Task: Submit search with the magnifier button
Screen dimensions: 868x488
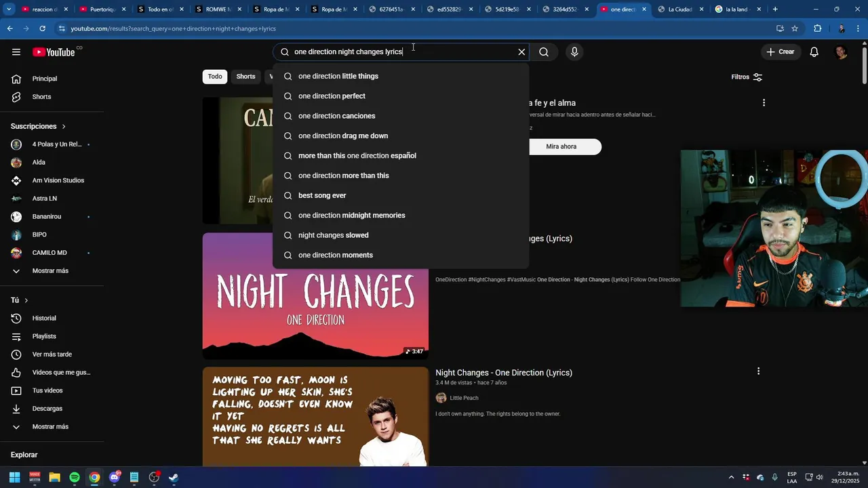Action: click(544, 52)
